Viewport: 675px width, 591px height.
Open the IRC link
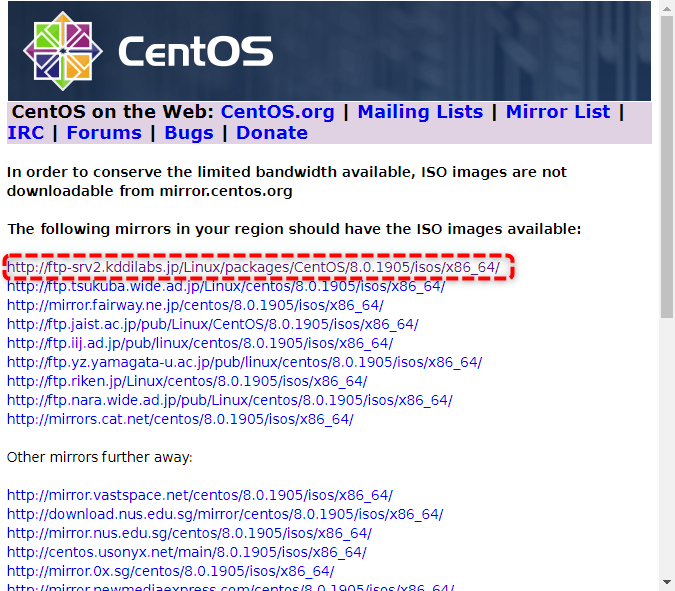coord(25,133)
